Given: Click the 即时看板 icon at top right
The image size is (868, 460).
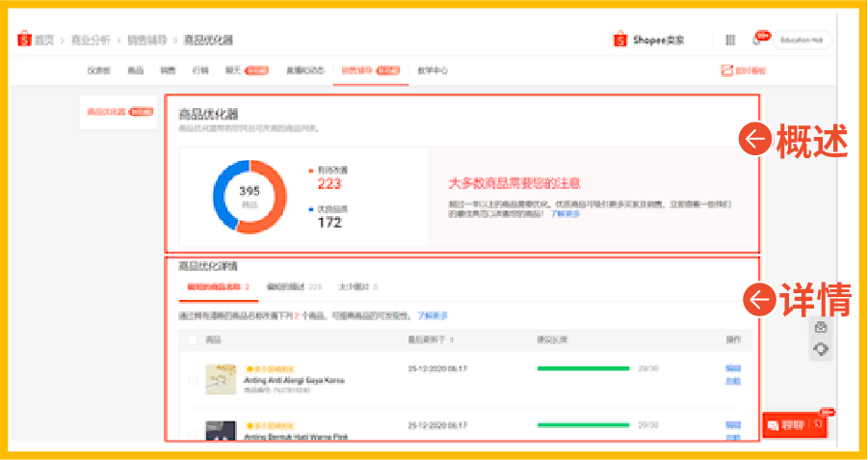Looking at the screenshot, I should point(726,70).
